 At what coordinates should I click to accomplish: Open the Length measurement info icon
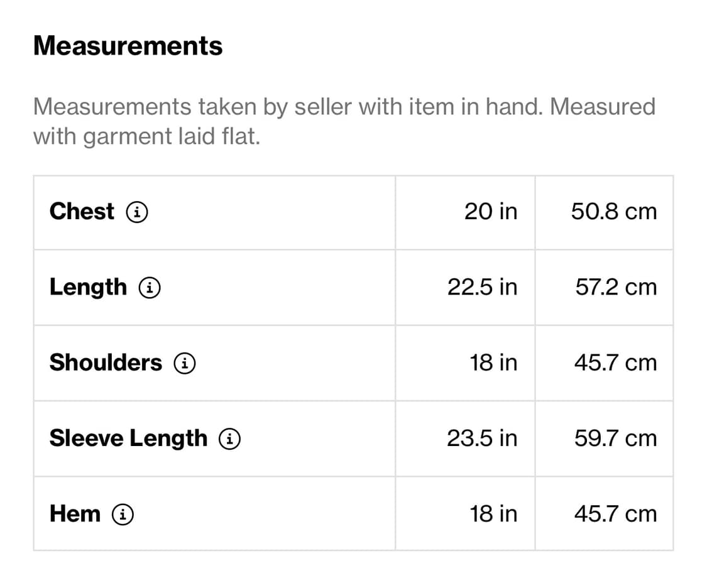[149, 288]
